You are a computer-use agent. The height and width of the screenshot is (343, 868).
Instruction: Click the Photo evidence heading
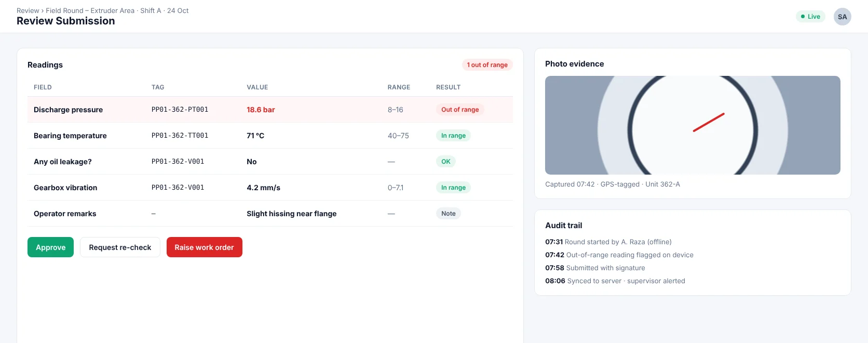tap(575, 64)
